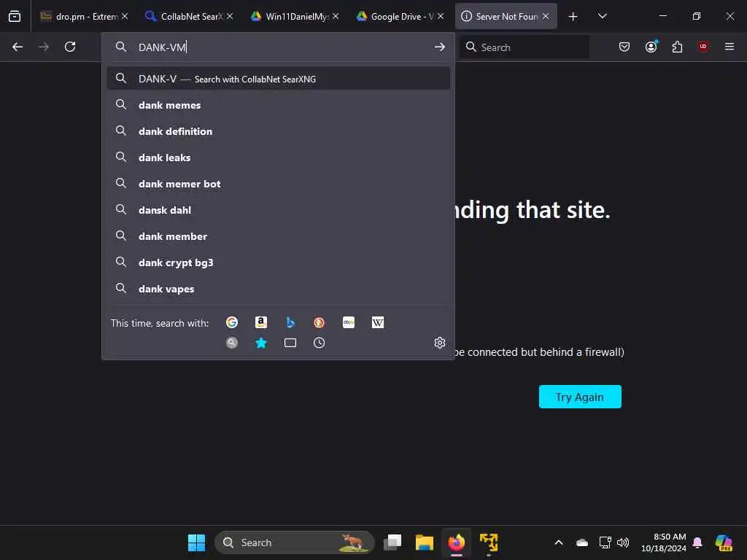The height and width of the screenshot is (560, 747).
Task: Search this time with DuckDuckGo
Action: click(x=320, y=322)
